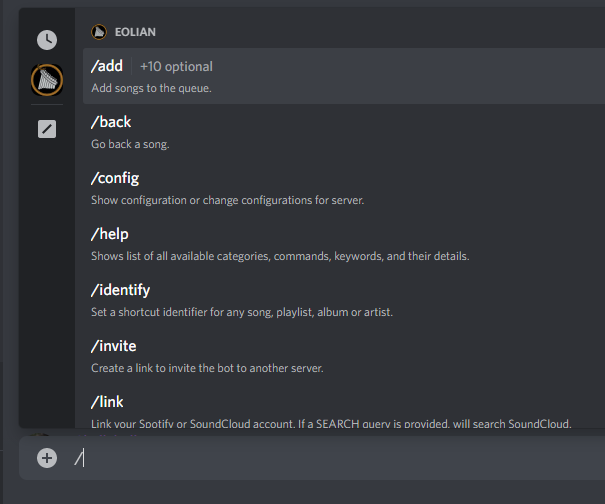
Task: Click the "+10 optional" label
Action: [x=176, y=67]
